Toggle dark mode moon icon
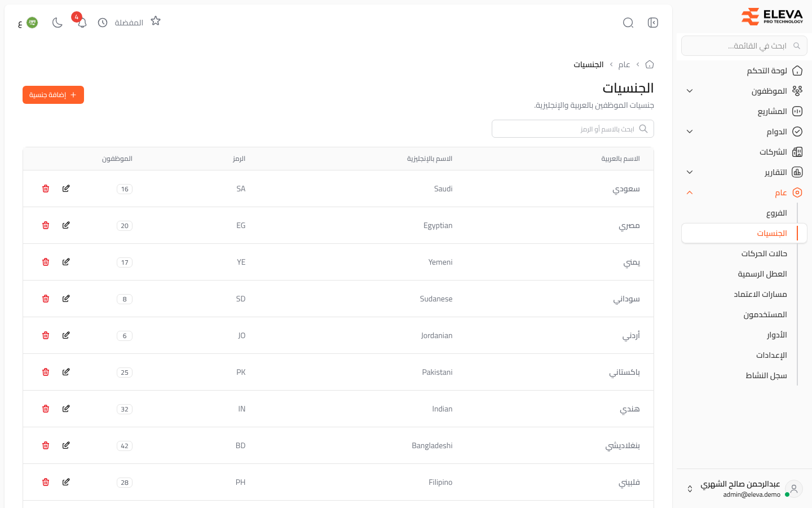The image size is (812, 508). [x=57, y=23]
